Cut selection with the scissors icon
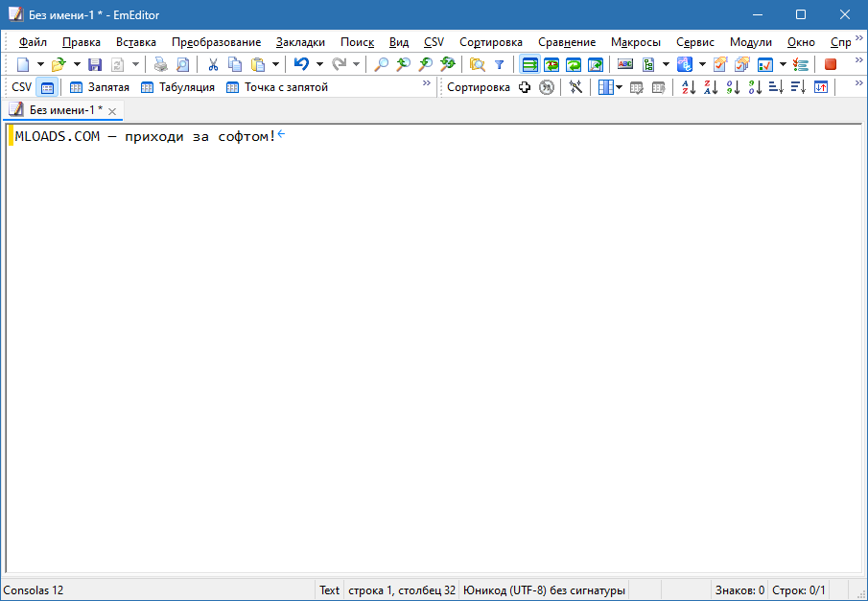The image size is (868, 601). pos(213,65)
